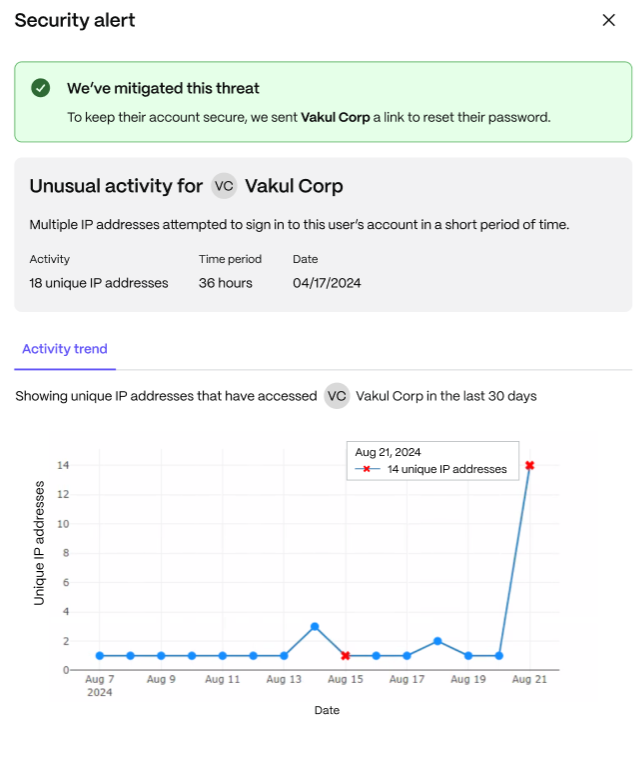Click the 18 unique IP addresses value
Image resolution: width=641 pixels, height=773 pixels.
coord(99,283)
